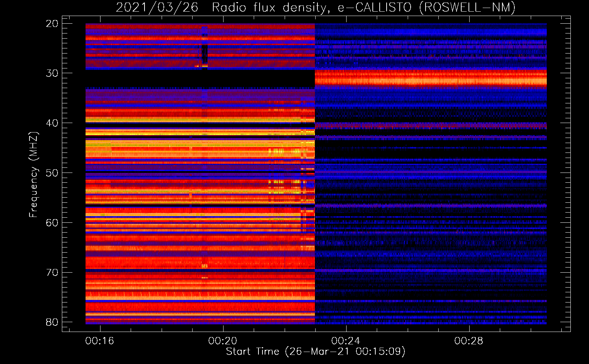Click the 00:20 time tick label
Image resolution: width=589 pixels, height=364 pixels.
coord(223,341)
